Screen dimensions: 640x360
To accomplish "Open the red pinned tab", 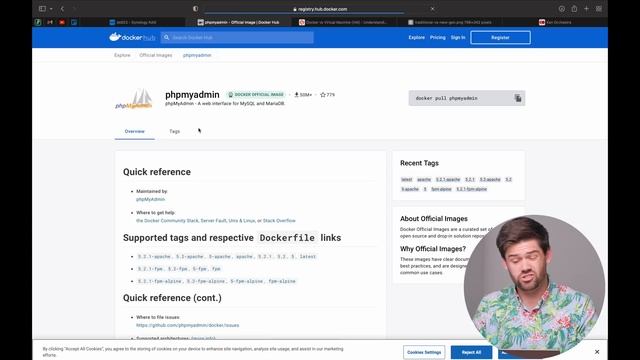I will 62,22.
